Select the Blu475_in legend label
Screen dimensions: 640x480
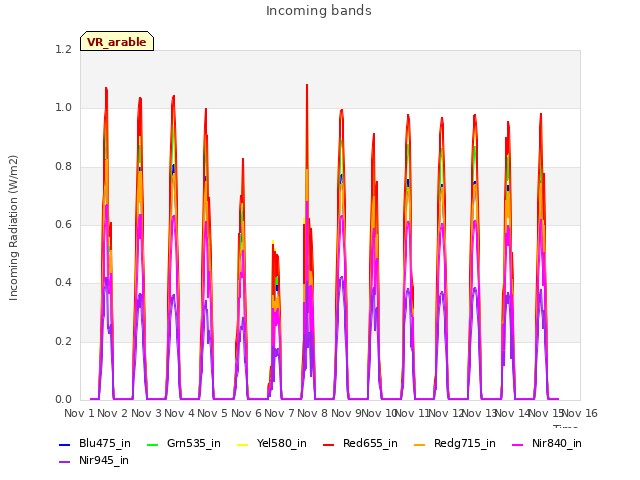105,443
